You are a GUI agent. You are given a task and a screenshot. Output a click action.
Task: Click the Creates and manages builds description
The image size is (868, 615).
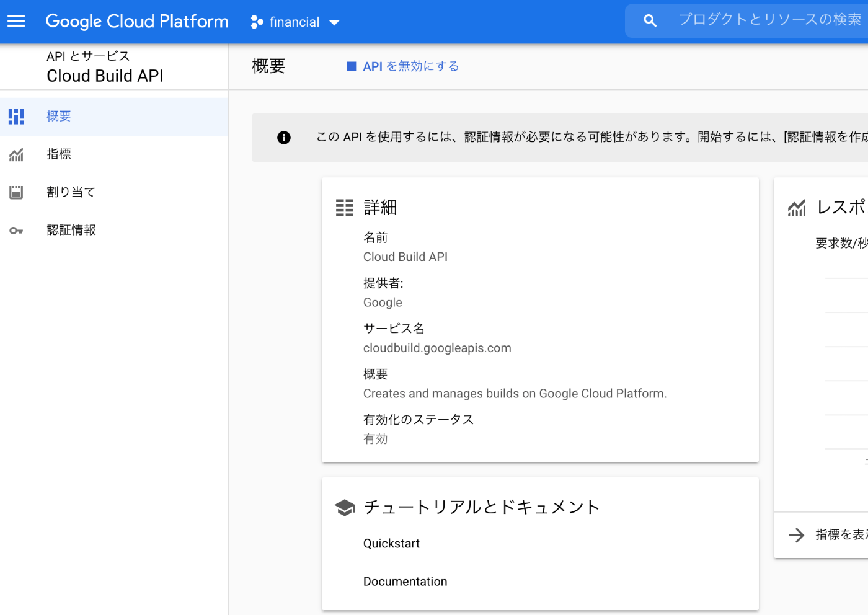click(515, 394)
